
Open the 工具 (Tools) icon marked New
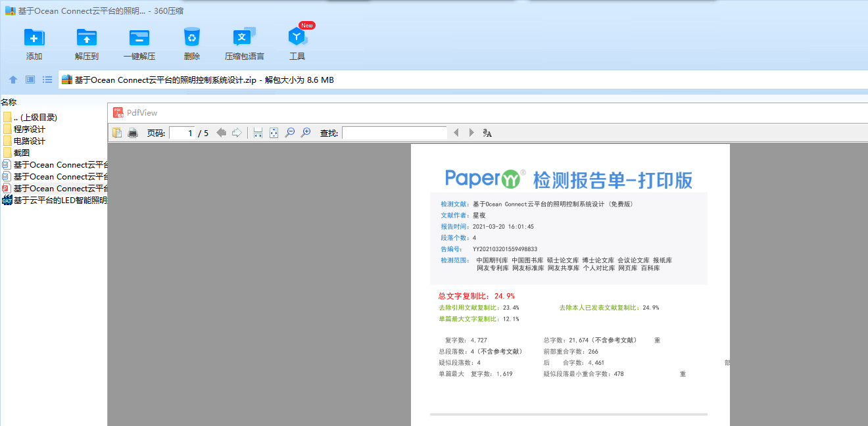click(298, 37)
